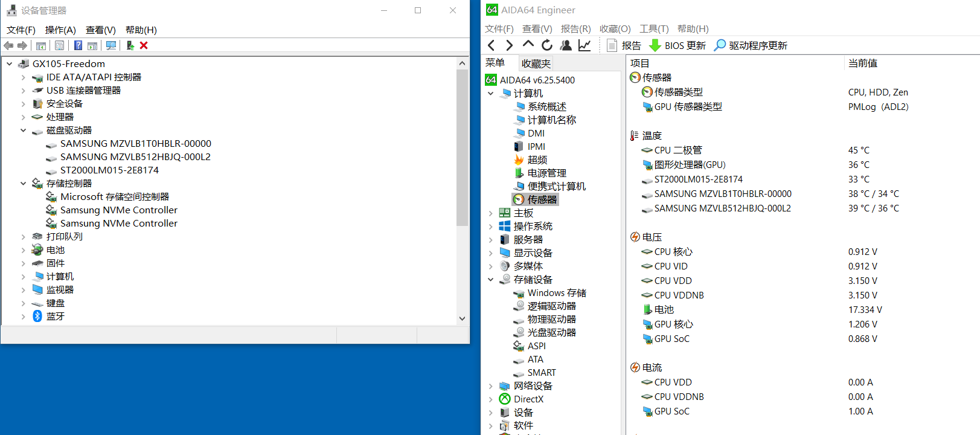Expand the 主板 node in AIDA64

coord(491,213)
